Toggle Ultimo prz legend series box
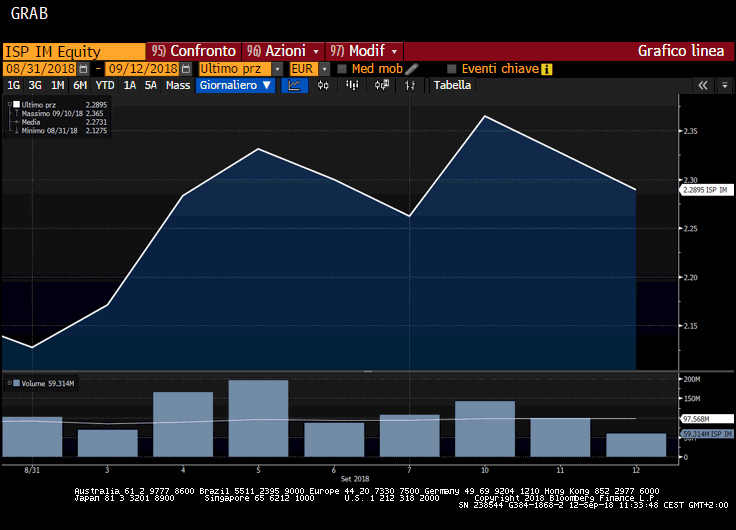 [15, 104]
